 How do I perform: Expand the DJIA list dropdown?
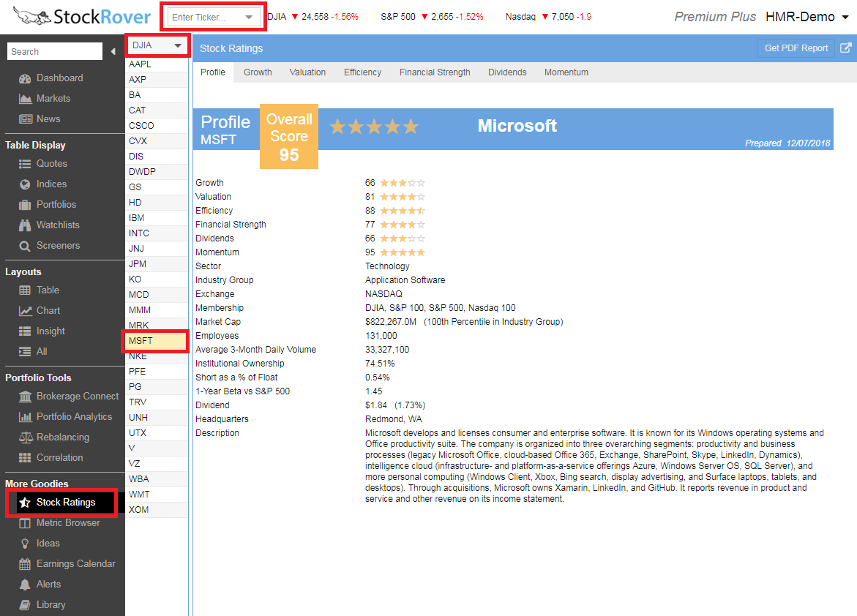pos(177,46)
